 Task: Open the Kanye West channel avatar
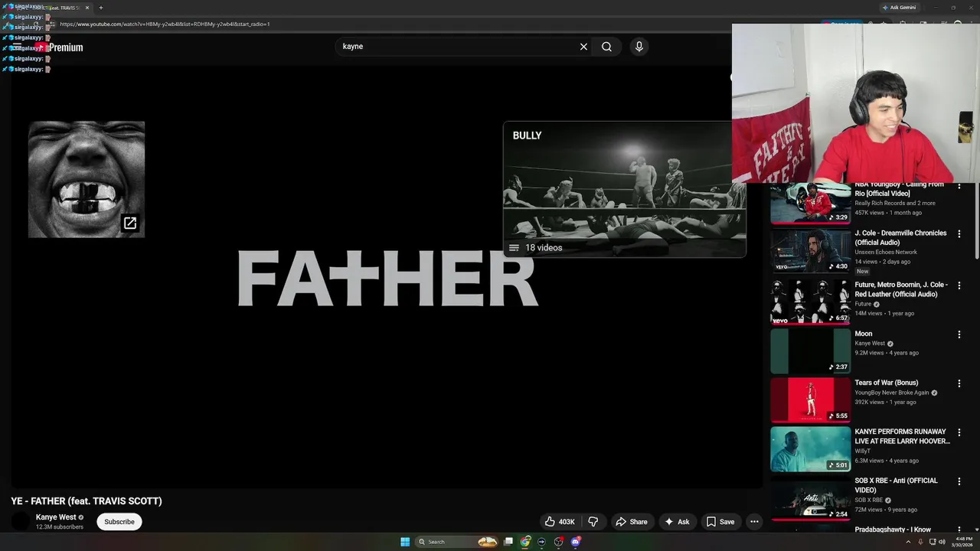21,522
